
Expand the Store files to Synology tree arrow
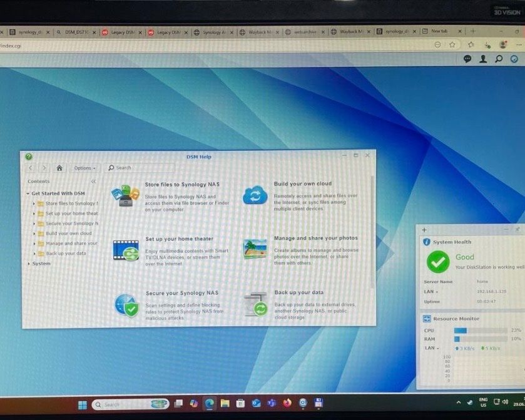34,203
